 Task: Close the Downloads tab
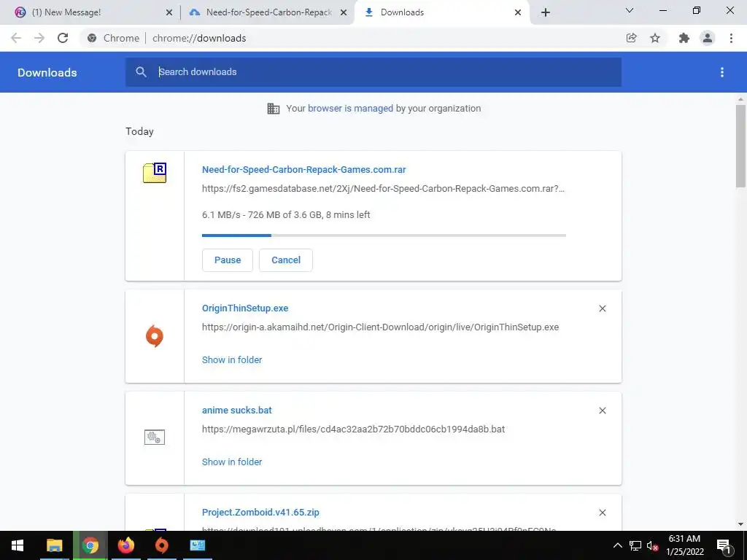518,12
